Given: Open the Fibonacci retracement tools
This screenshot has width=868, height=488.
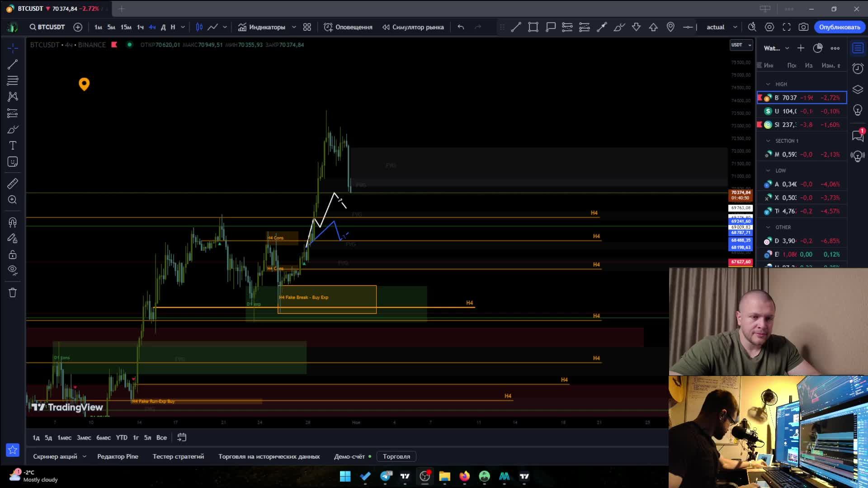Looking at the screenshot, I should coord(13,81).
